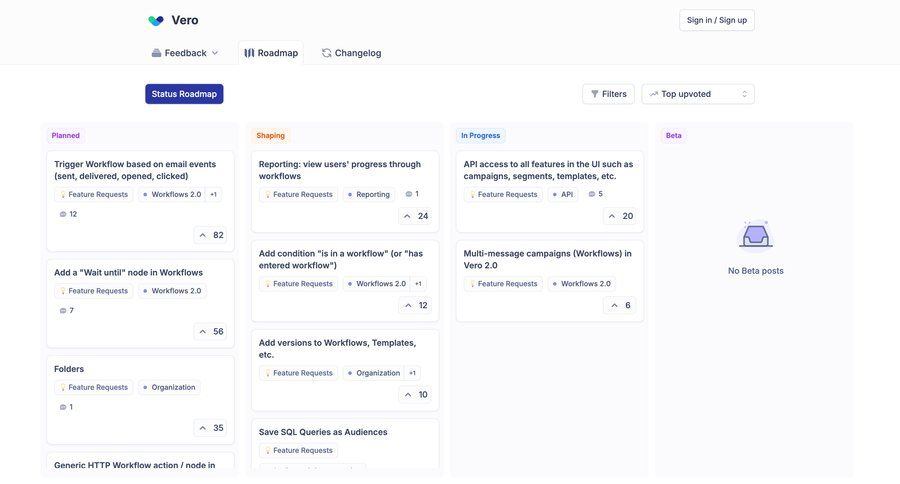Viewport: 900px width, 484px height.
Task: Open the Changelog tab
Action: pyautogui.click(x=351, y=53)
